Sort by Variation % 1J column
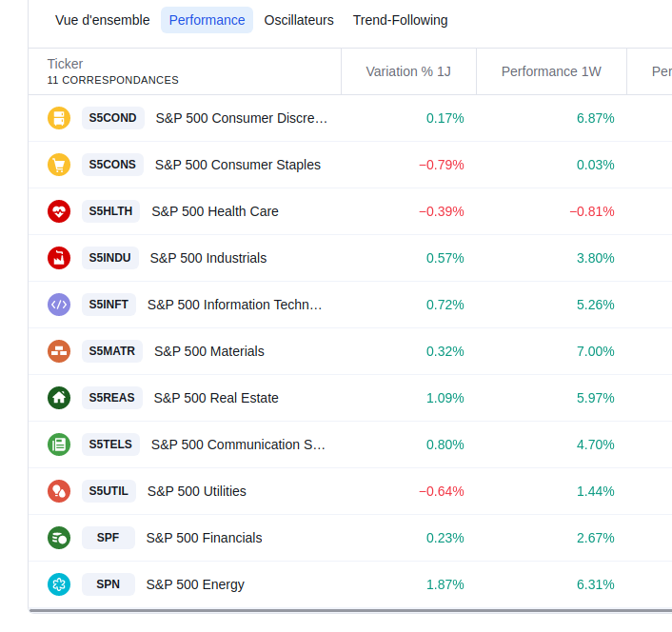The width and height of the screenshot is (672, 632). click(408, 71)
